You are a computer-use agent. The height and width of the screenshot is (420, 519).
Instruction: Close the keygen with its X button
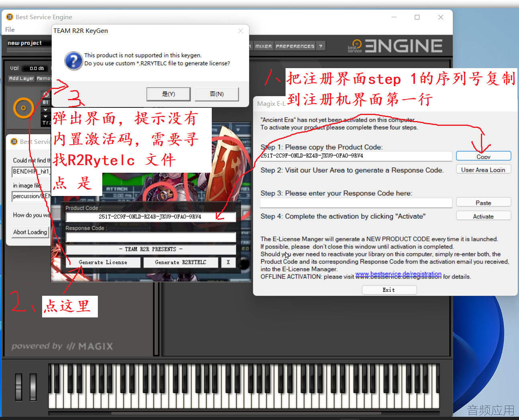[x=228, y=262]
